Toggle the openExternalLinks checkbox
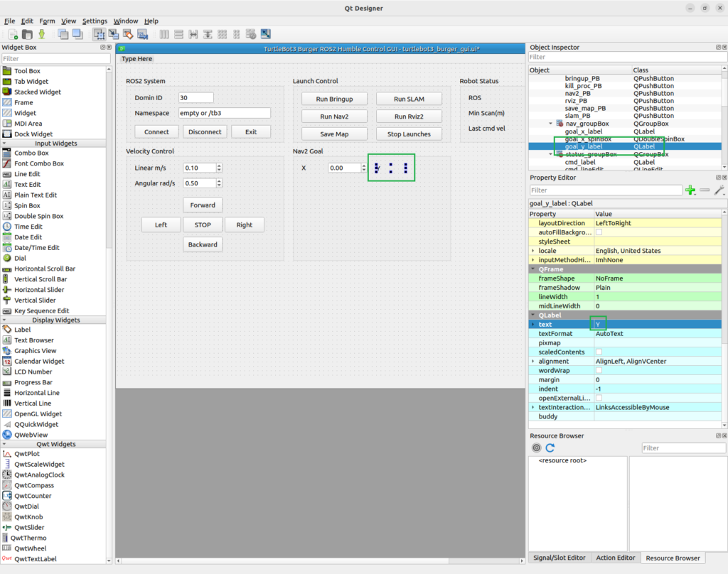Image resolution: width=728 pixels, height=574 pixels. pos(599,398)
